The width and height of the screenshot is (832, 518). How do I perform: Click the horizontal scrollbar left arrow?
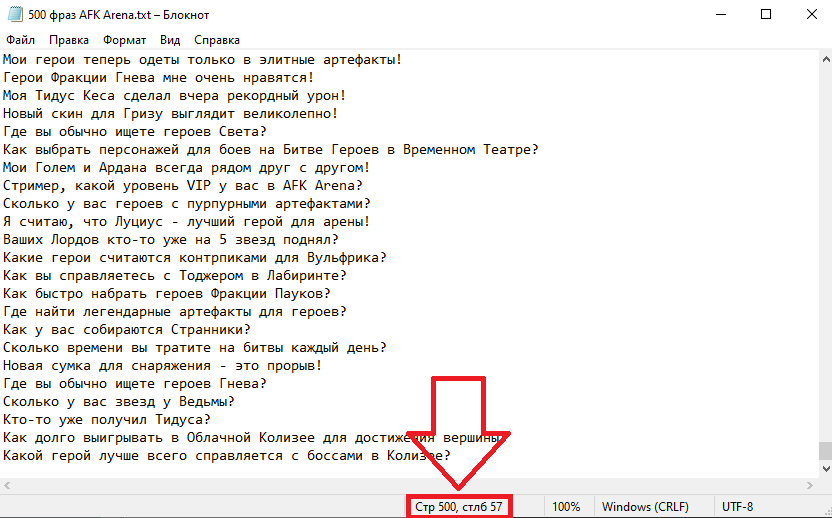8,484
